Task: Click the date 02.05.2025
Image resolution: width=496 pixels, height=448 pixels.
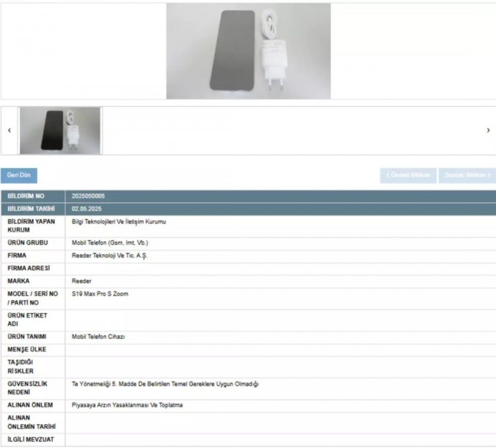Action: click(x=85, y=209)
